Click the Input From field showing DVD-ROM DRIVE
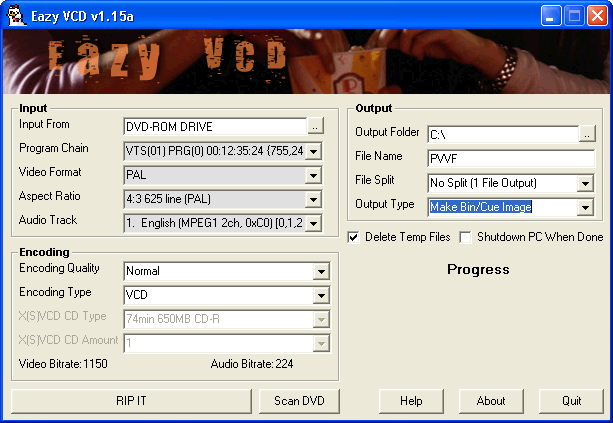 point(215,127)
